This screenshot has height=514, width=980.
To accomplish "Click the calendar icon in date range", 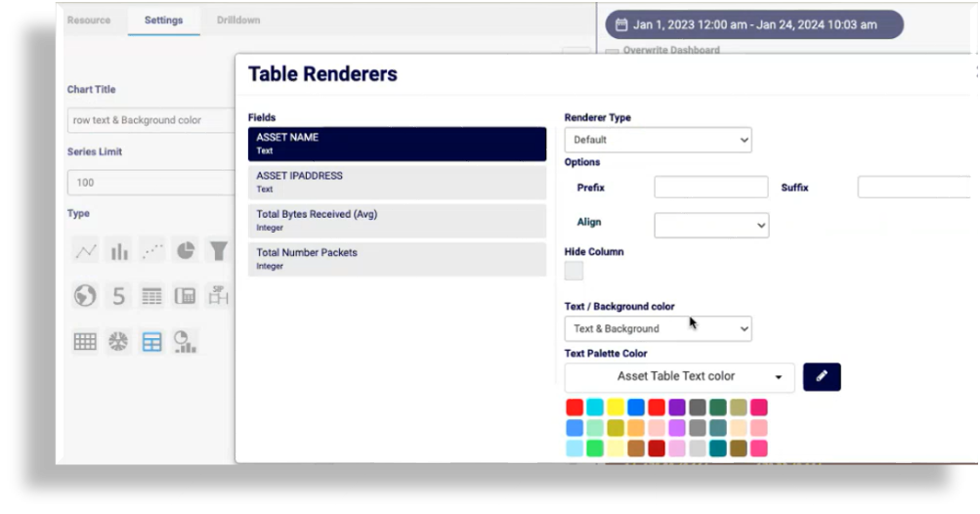I will (x=621, y=25).
